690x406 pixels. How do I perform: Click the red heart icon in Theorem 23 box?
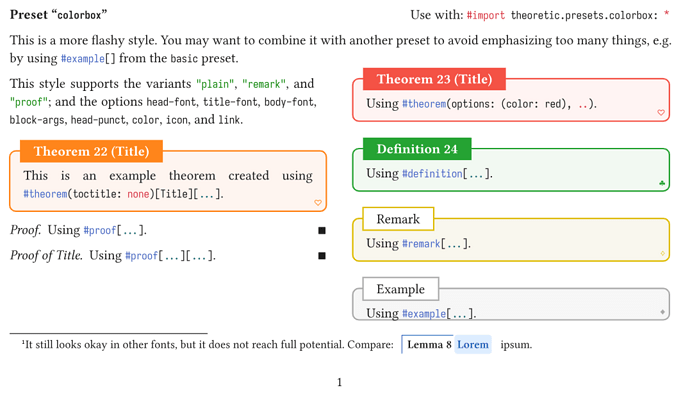pyautogui.click(x=661, y=113)
